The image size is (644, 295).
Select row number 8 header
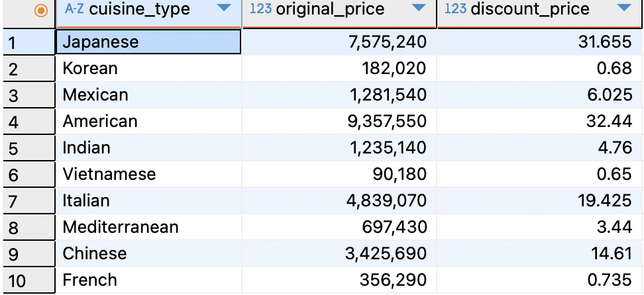[x=28, y=228]
